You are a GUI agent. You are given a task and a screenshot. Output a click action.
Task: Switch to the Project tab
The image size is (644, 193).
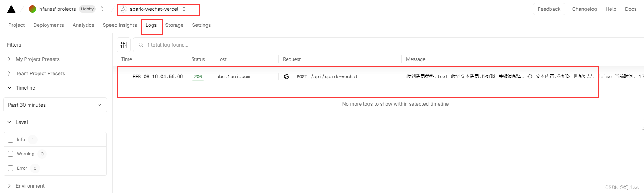click(x=16, y=25)
